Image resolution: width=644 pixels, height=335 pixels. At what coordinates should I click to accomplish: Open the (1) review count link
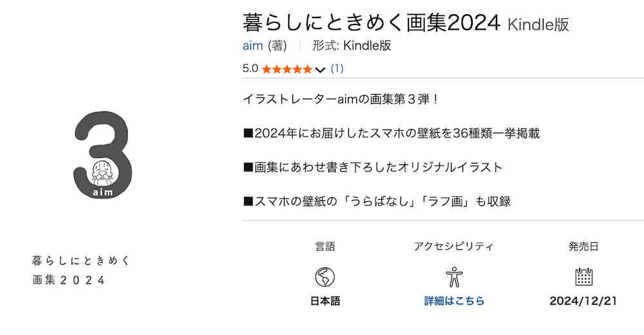point(337,68)
